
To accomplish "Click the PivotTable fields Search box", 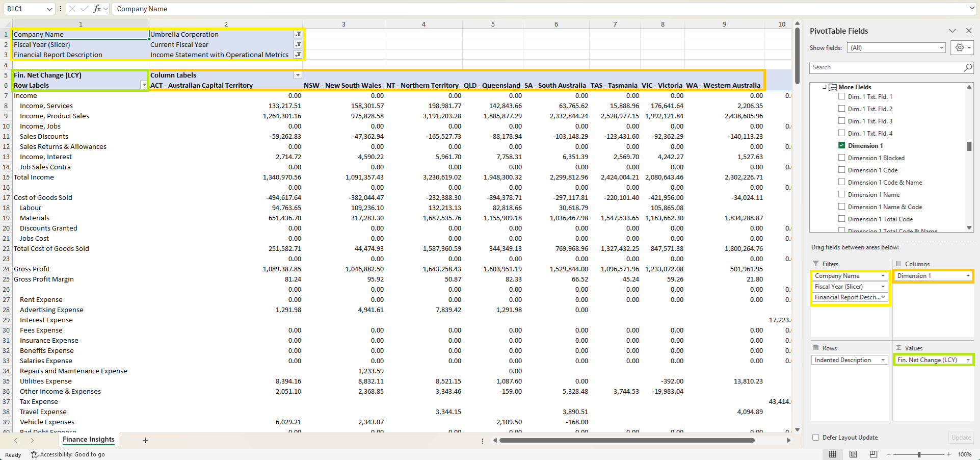I will 886,67.
